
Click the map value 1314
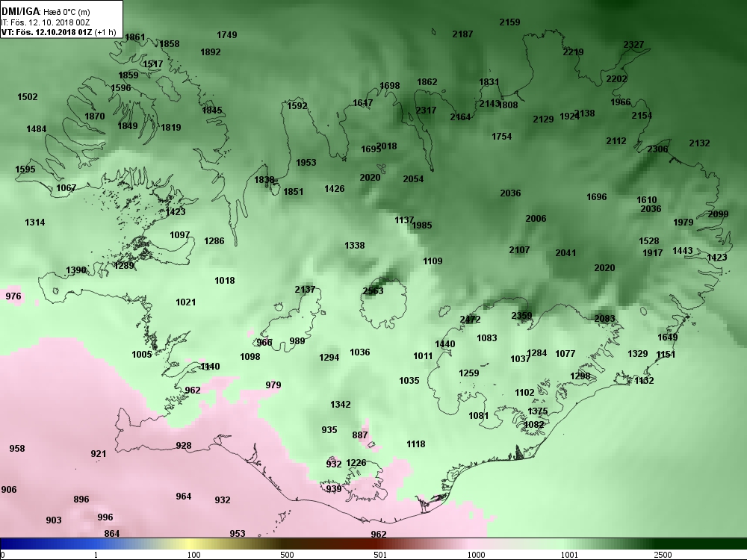pyautogui.click(x=35, y=222)
